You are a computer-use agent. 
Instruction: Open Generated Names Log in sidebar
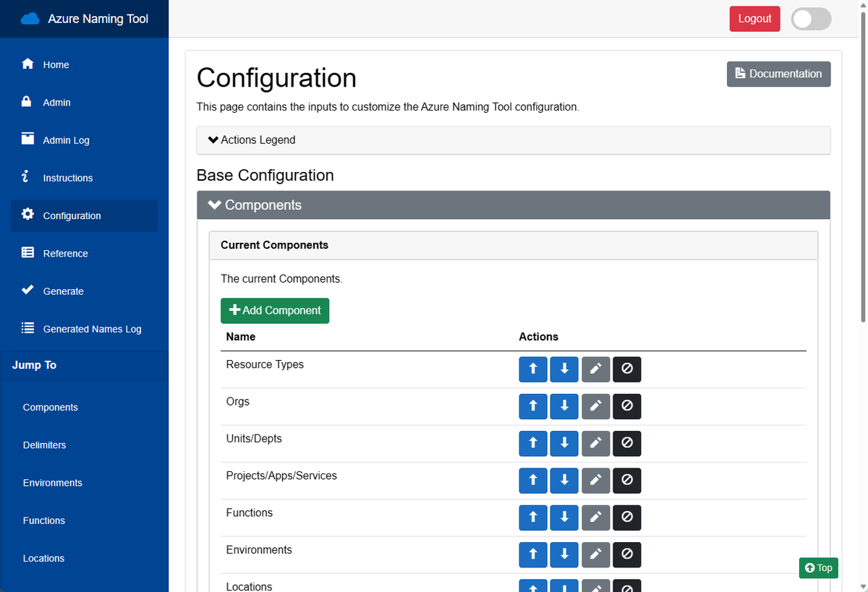tap(84, 329)
